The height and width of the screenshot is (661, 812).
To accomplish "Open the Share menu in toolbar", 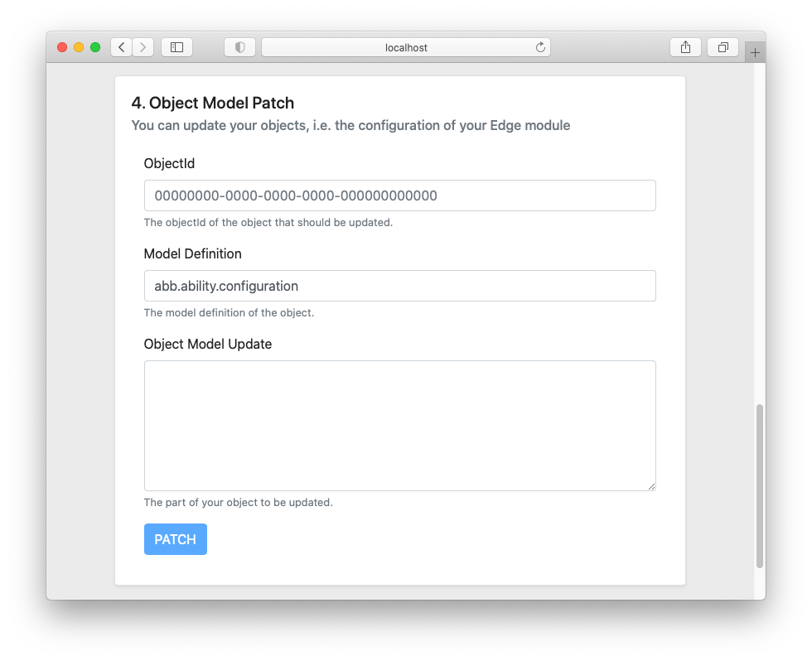I will 685,47.
